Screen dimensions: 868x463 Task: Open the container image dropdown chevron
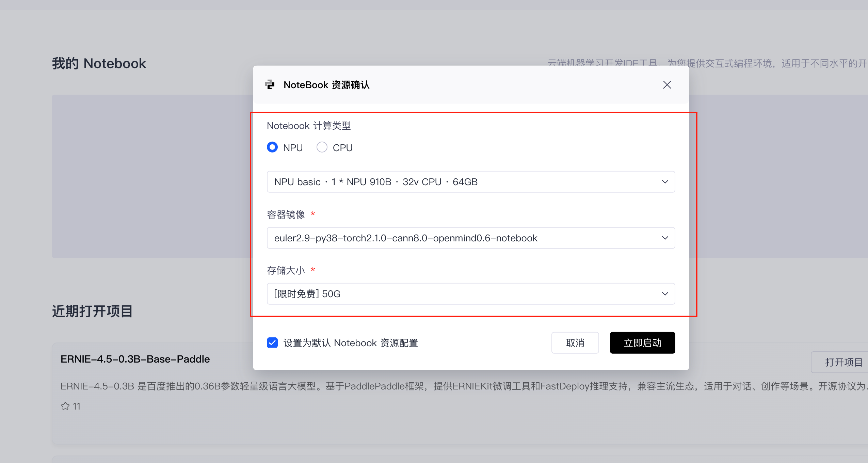point(665,238)
